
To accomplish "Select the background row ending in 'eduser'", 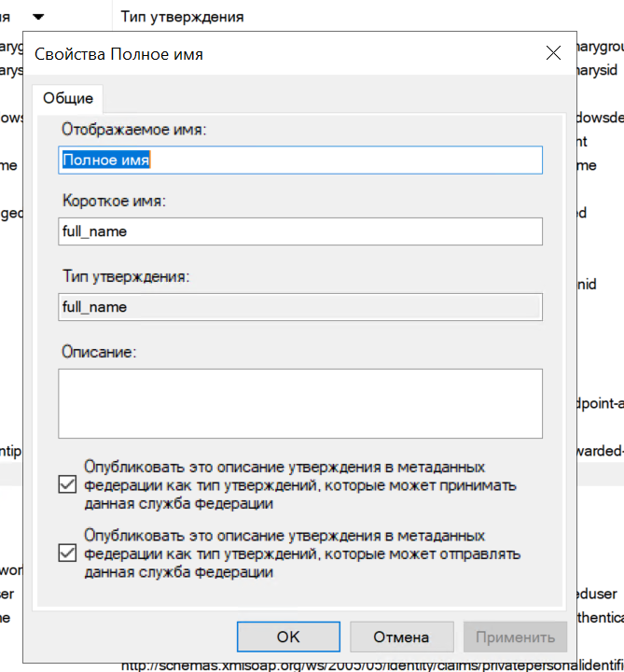I will (x=597, y=594).
